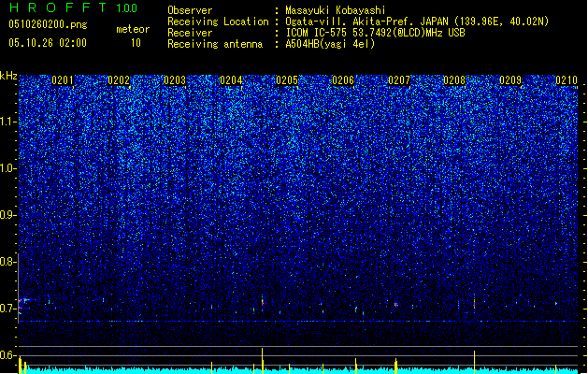
Task: Click the 0201 time marker
Action: tap(63, 80)
